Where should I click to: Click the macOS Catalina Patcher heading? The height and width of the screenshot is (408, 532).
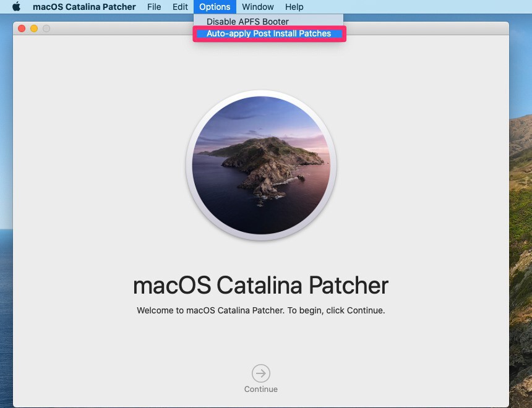tap(260, 286)
